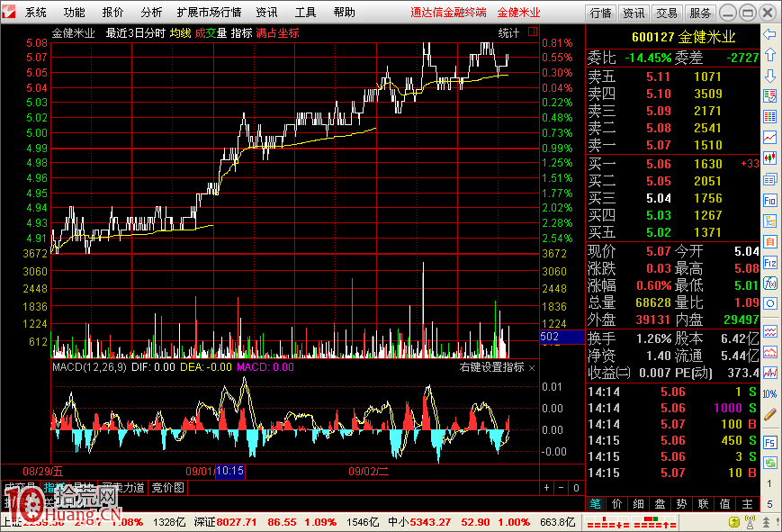The width and height of the screenshot is (782, 532).
Task: Open the 分析 menu
Action: 151,12
